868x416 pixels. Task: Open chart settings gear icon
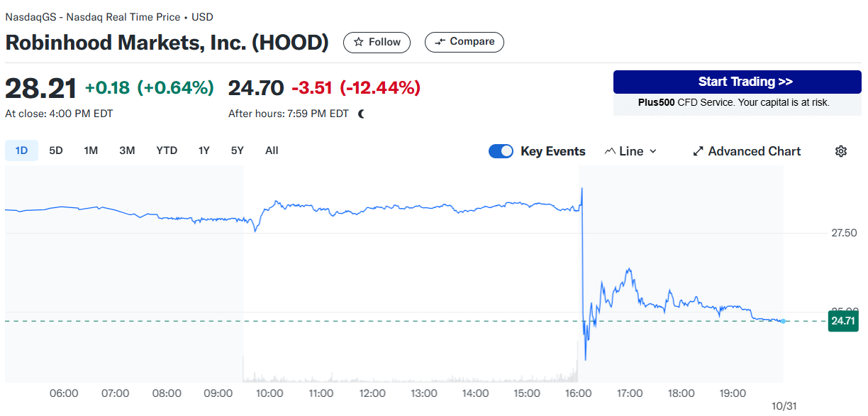(841, 151)
